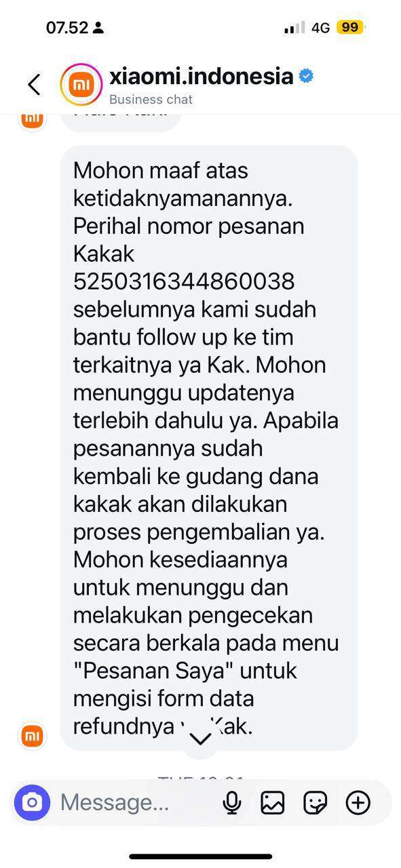Tap the long Xiaomi message bubble
The image size is (401, 868).
(209, 448)
